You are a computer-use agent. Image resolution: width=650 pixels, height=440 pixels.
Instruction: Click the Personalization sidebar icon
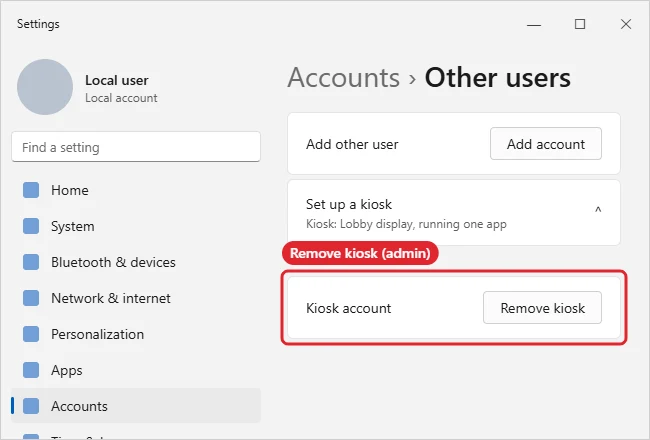click(31, 334)
